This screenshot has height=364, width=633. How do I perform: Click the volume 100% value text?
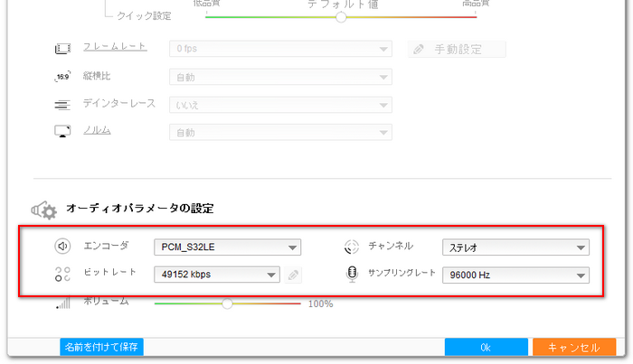tap(320, 304)
